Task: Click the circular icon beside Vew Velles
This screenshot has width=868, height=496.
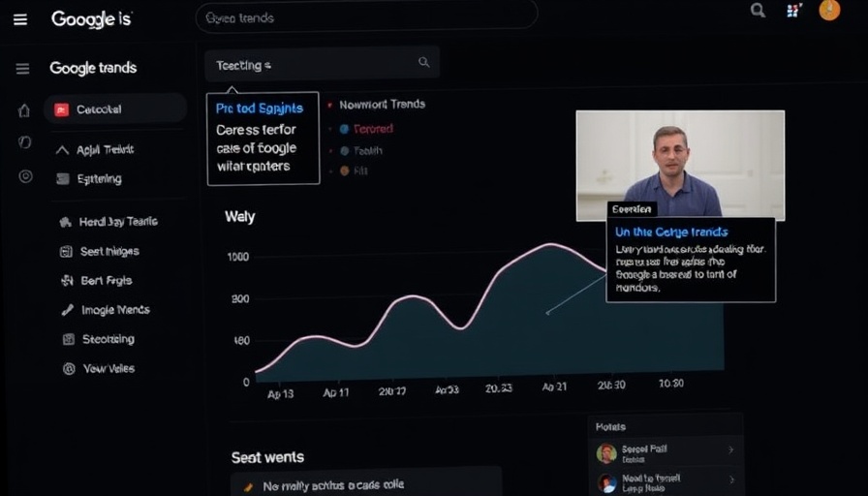Action: pyautogui.click(x=69, y=369)
